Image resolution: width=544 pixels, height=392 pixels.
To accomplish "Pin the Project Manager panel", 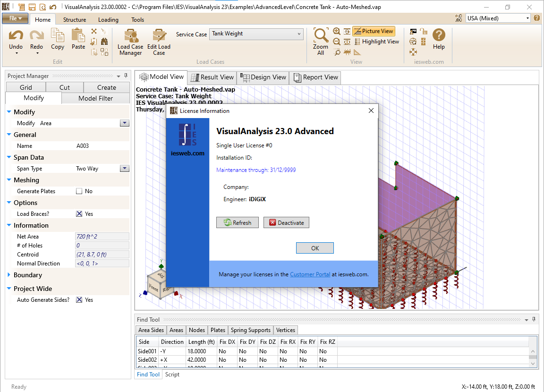I will coord(126,76).
